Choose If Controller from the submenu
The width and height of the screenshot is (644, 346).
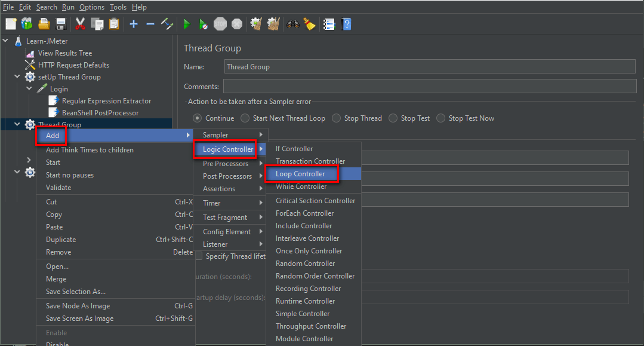(314, 149)
